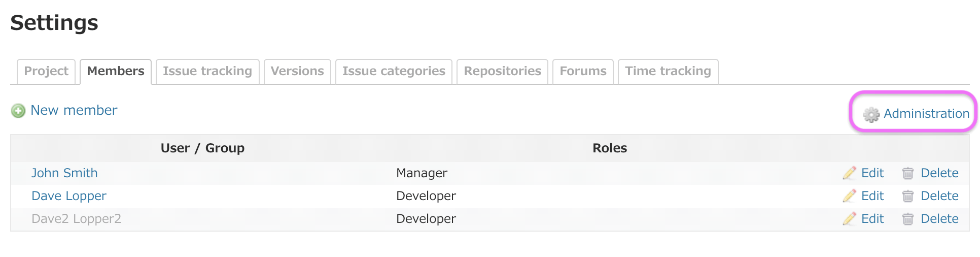
Task: Click pencil edit icon for Dave Lopper
Action: [849, 196]
